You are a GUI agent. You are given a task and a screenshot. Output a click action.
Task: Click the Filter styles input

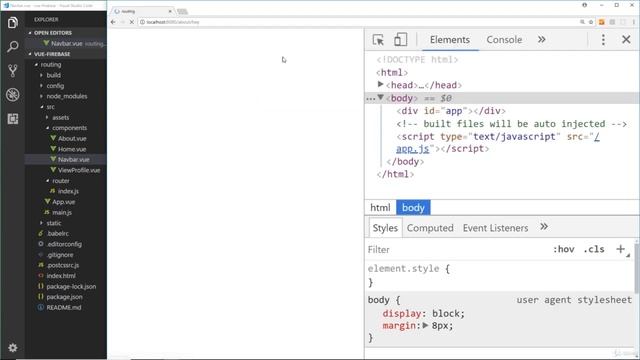click(x=457, y=249)
